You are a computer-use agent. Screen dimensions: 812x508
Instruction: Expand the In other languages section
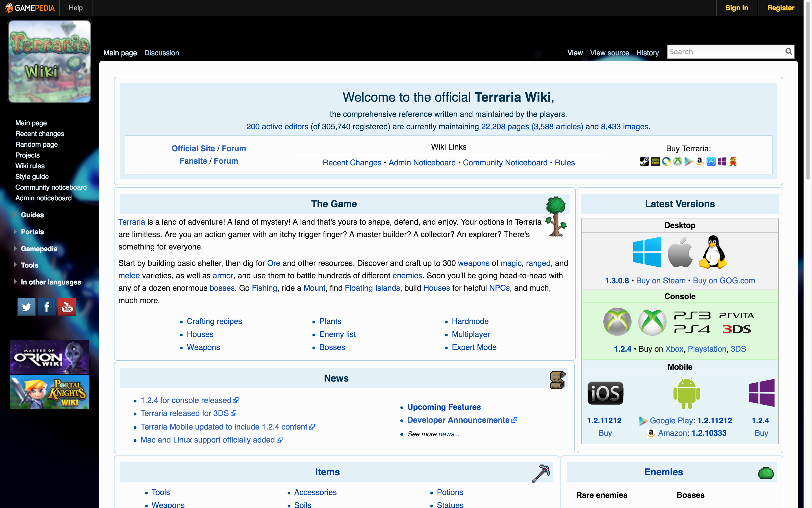pyautogui.click(x=51, y=282)
